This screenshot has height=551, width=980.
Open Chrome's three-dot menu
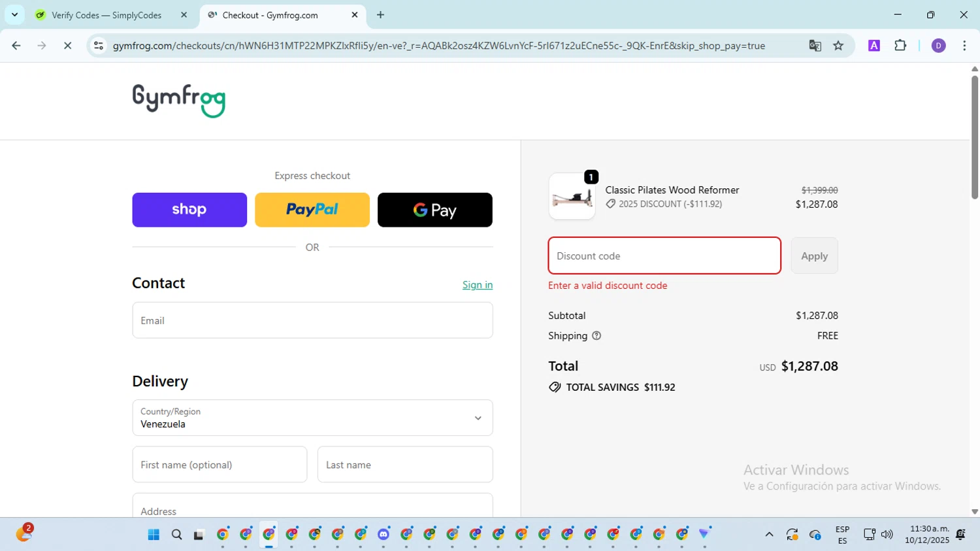pos(964,46)
